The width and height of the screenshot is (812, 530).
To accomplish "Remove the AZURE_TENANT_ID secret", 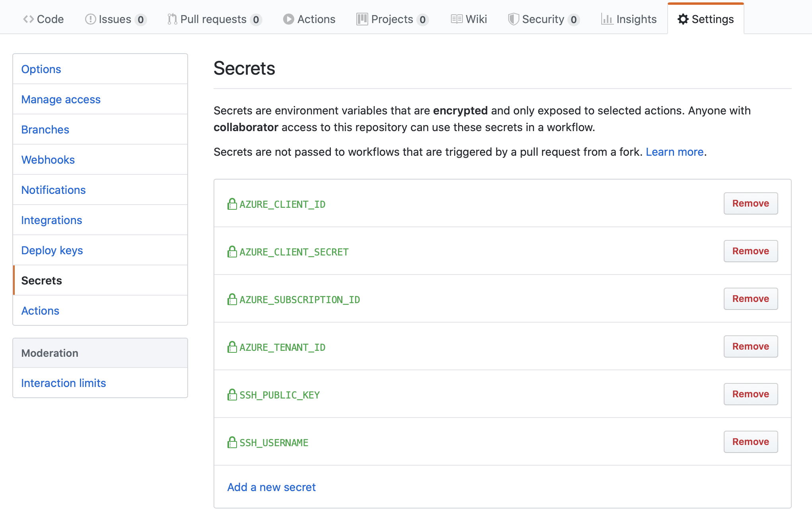I will (751, 346).
